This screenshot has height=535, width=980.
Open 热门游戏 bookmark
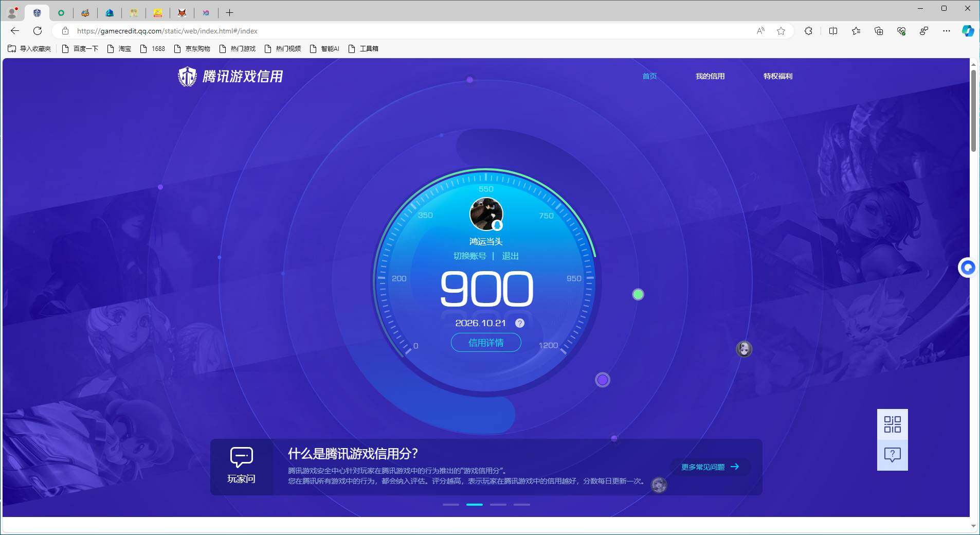[237, 49]
